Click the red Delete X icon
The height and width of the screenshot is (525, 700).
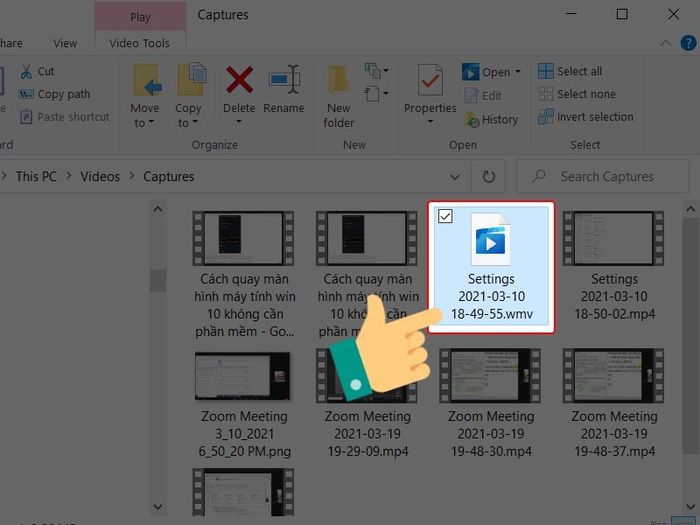239,80
